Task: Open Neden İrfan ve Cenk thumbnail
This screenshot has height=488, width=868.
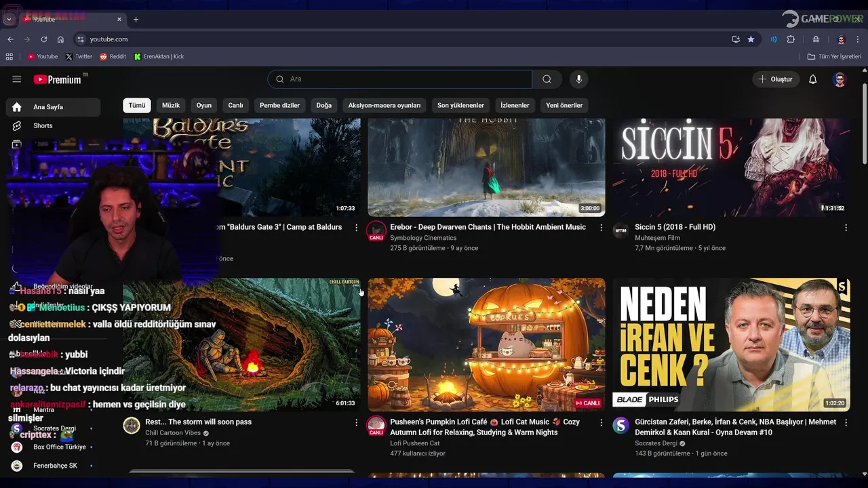Action: [731, 344]
